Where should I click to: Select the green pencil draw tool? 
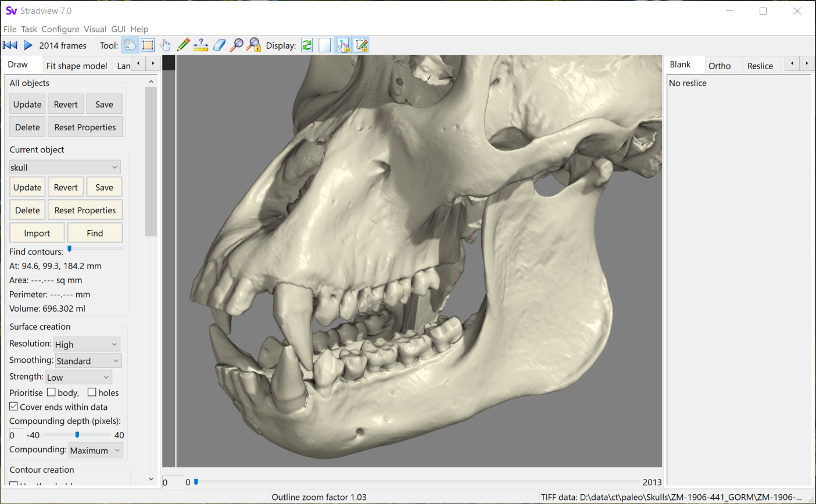coord(183,45)
